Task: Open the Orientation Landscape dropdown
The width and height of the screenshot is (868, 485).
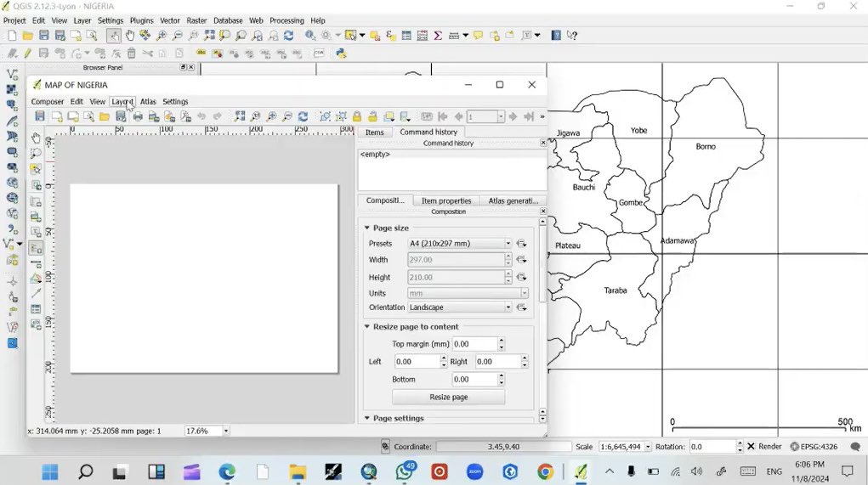Action: point(459,307)
